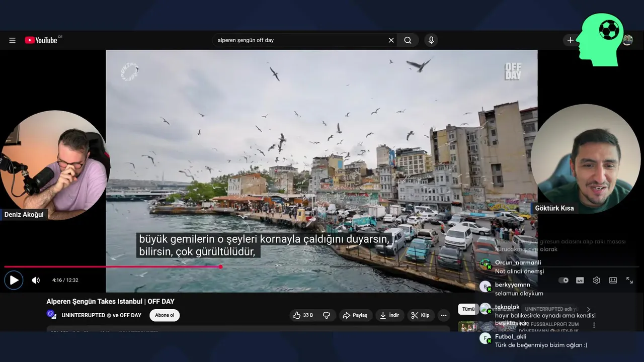Grab the red playhead dot
The image size is (644, 362).
220,266
